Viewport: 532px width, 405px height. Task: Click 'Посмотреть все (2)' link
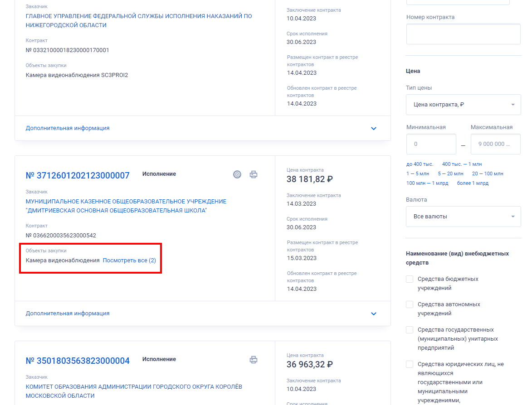(129, 260)
